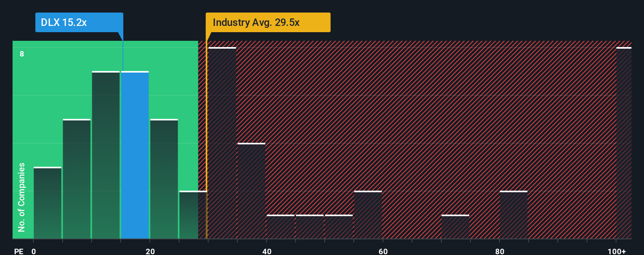Click the histogram bar for PE 0-5
644x255 pixels.
[48, 203]
